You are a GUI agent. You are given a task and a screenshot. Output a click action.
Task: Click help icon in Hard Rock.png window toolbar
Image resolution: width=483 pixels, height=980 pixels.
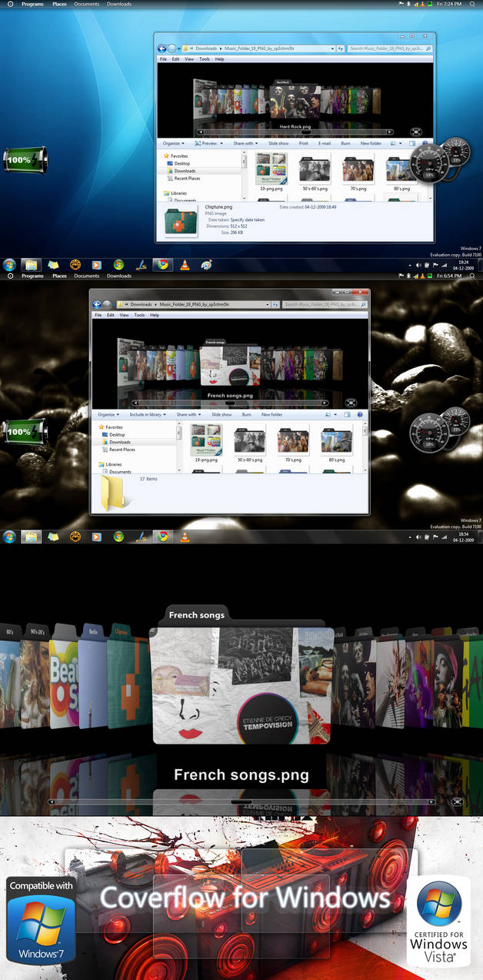(x=424, y=143)
